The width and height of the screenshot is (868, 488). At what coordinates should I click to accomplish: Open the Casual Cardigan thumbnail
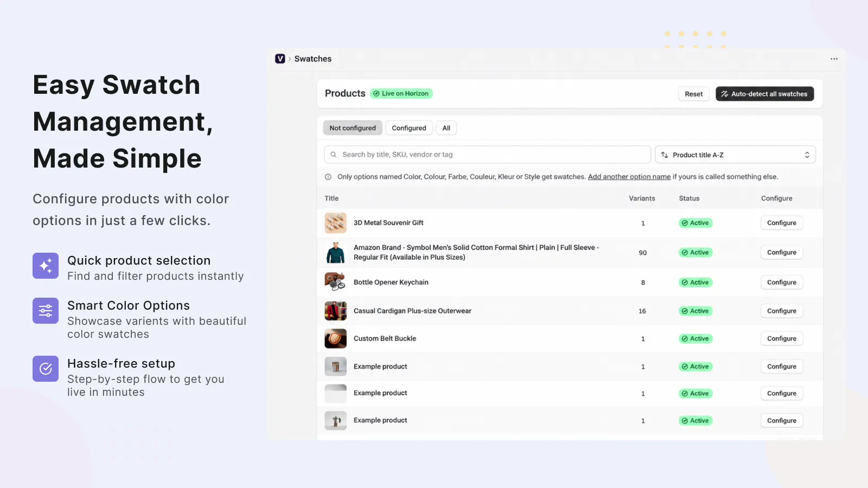click(x=335, y=311)
